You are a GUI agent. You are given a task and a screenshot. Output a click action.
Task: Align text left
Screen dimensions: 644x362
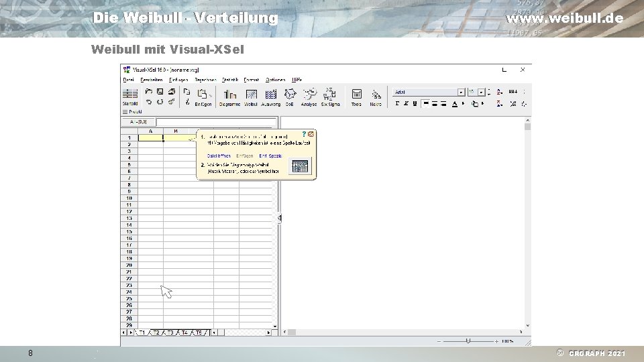click(426, 104)
